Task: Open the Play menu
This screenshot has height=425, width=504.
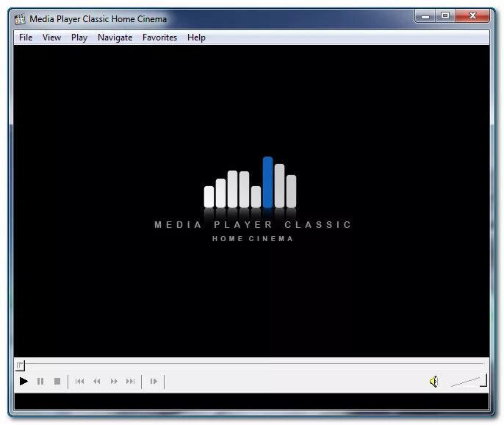Action: click(x=79, y=37)
